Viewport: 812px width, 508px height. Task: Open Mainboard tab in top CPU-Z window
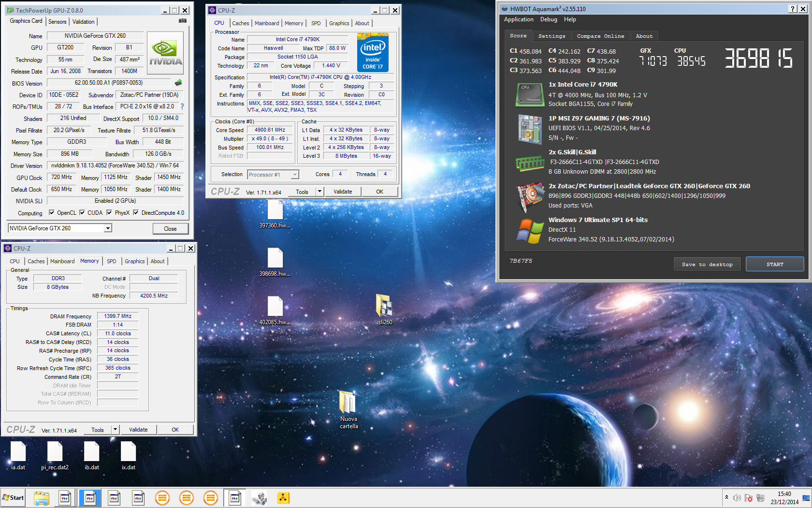267,23
